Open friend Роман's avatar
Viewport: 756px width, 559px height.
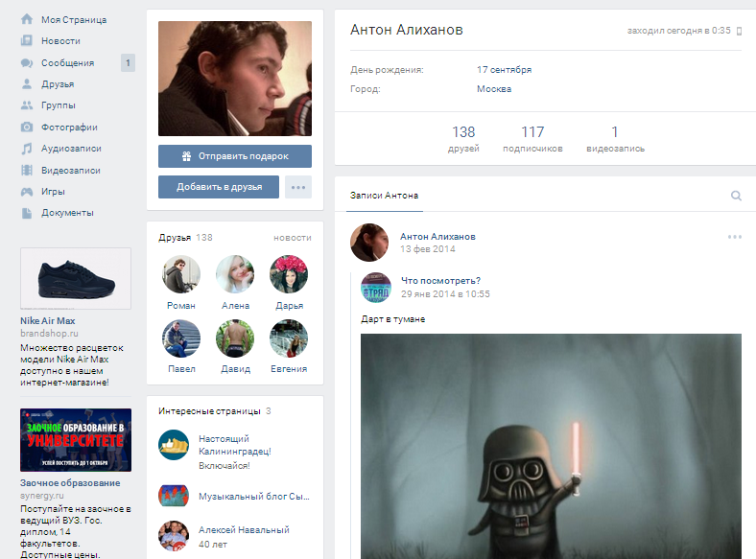tap(181, 274)
